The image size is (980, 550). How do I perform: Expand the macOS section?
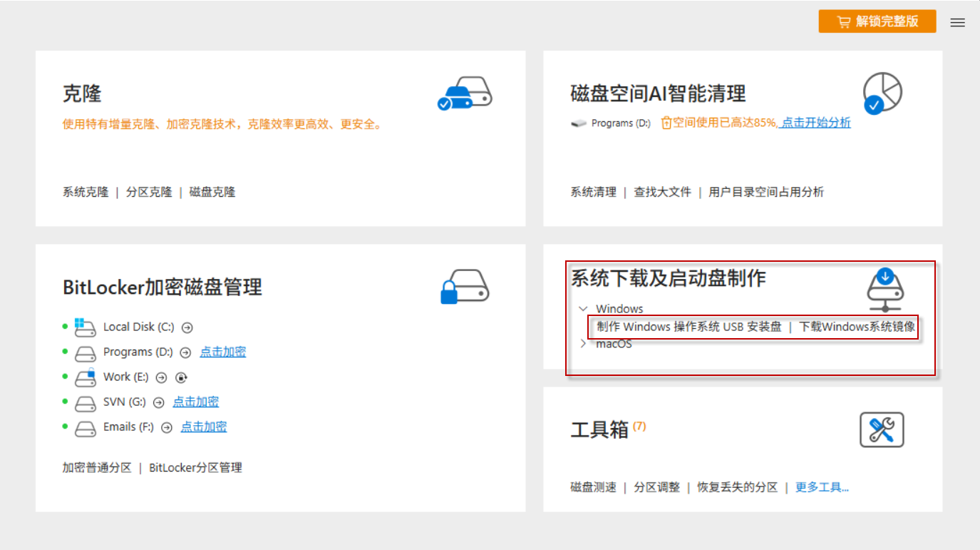(x=582, y=343)
